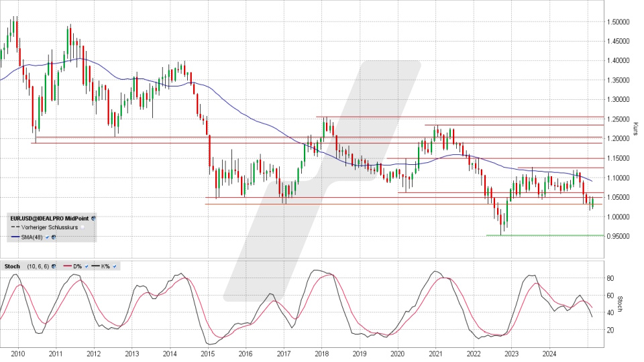Click the green support line at 0.95000
This screenshot has width=644, height=362.
[545, 235]
